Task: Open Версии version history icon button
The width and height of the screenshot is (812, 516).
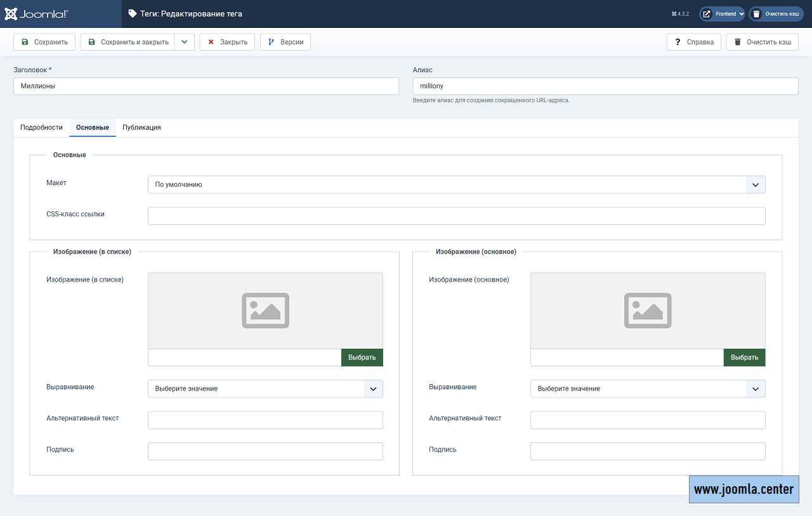Action: (271, 42)
